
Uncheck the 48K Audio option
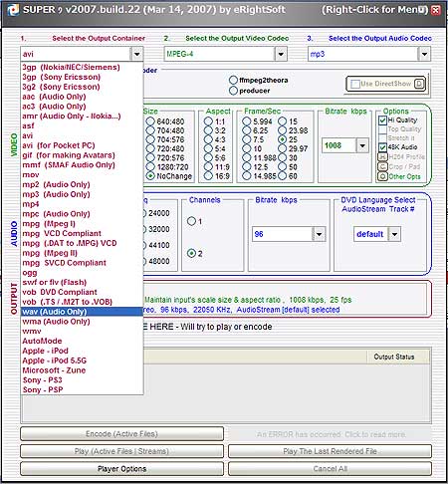coord(382,147)
